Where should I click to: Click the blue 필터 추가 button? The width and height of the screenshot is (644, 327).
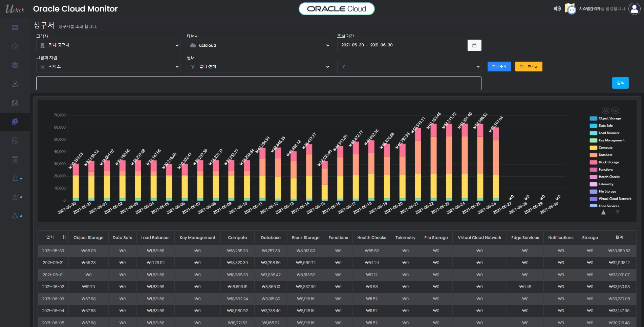tap(499, 67)
